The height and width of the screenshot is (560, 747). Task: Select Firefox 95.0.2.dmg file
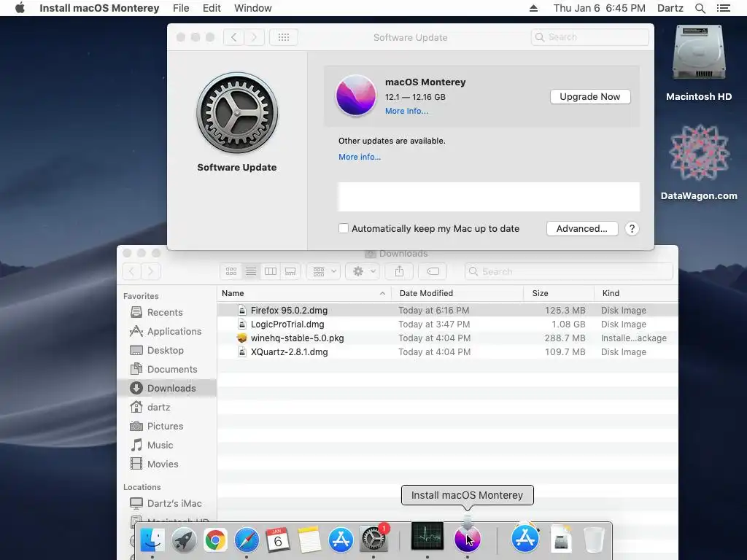447,311
